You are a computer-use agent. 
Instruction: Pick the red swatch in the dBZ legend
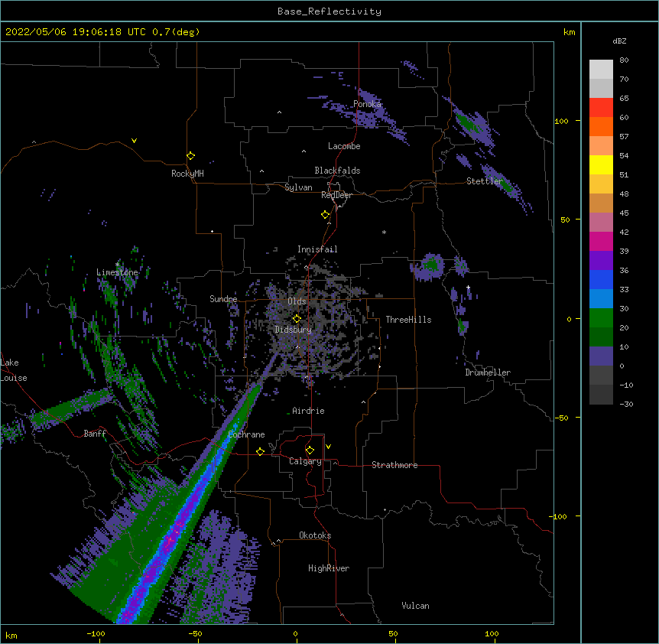click(601, 107)
